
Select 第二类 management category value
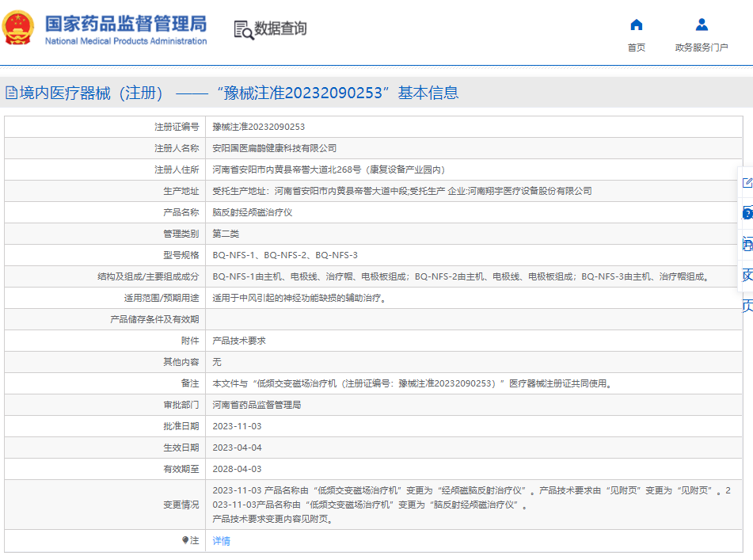(x=226, y=234)
